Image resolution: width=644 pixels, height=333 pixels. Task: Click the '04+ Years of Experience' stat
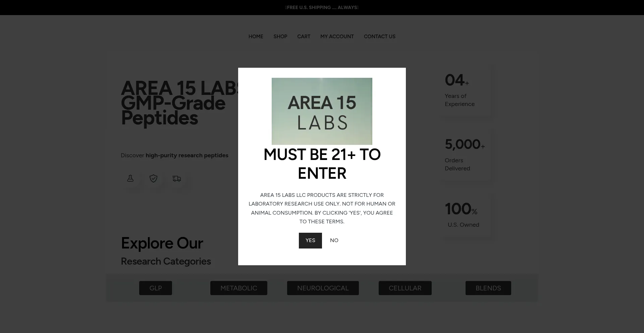point(465,91)
